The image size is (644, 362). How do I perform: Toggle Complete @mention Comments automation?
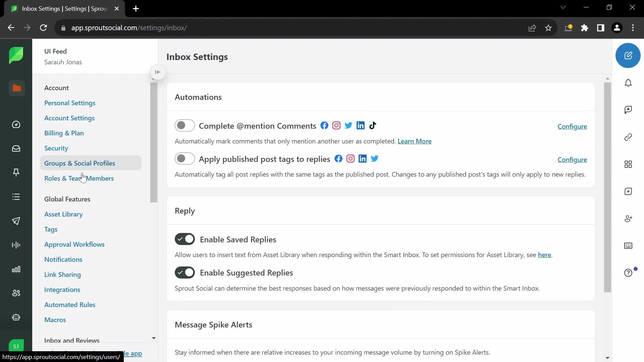pos(185,126)
